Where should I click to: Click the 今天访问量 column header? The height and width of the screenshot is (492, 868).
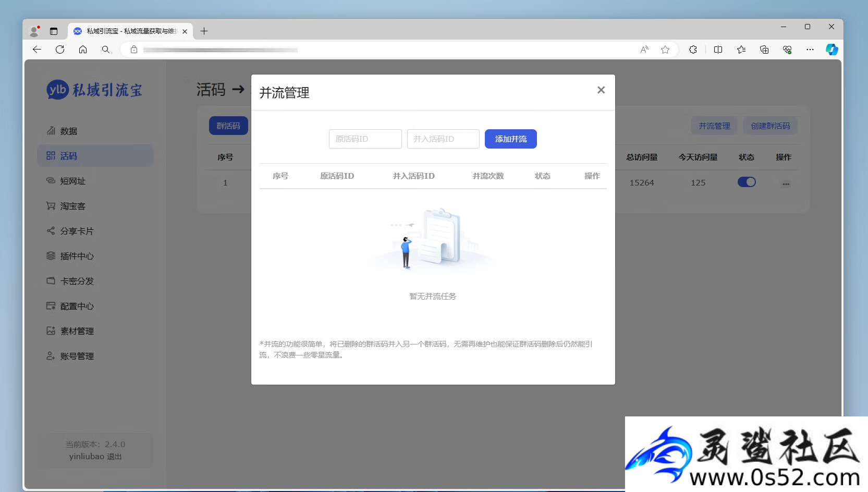pyautogui.click(x=698, y=157)
